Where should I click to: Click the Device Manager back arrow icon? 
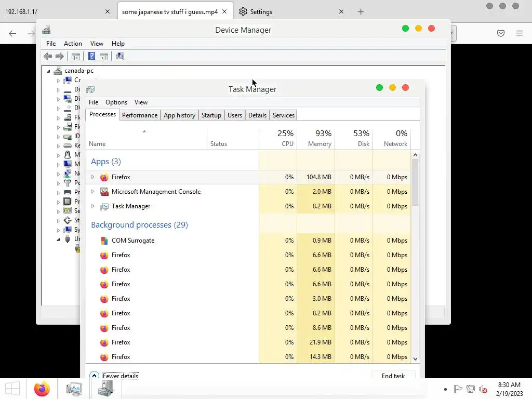point(48,56)
